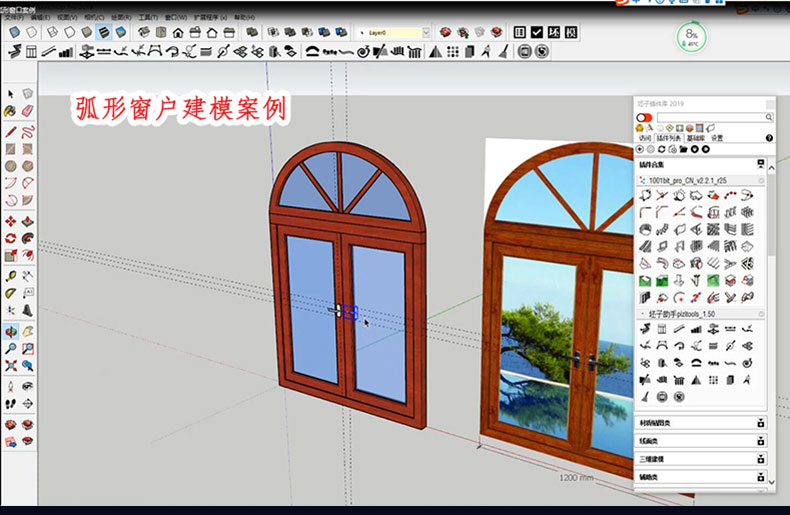Click the black checkmark toolbar button
790x515 pixels.
[x=537, y=33]
